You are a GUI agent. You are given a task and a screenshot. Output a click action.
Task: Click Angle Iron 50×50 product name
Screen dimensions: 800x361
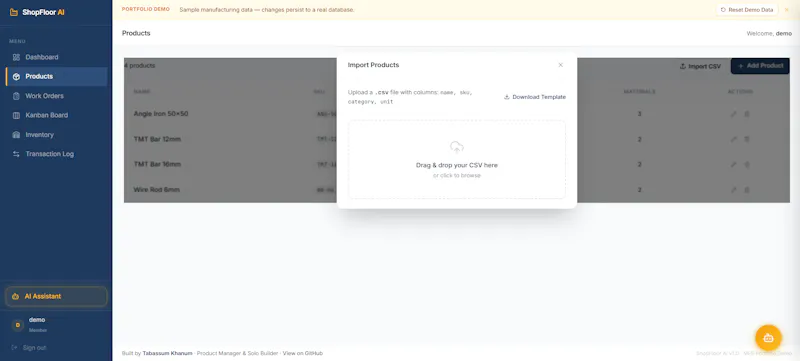(161, 114)
